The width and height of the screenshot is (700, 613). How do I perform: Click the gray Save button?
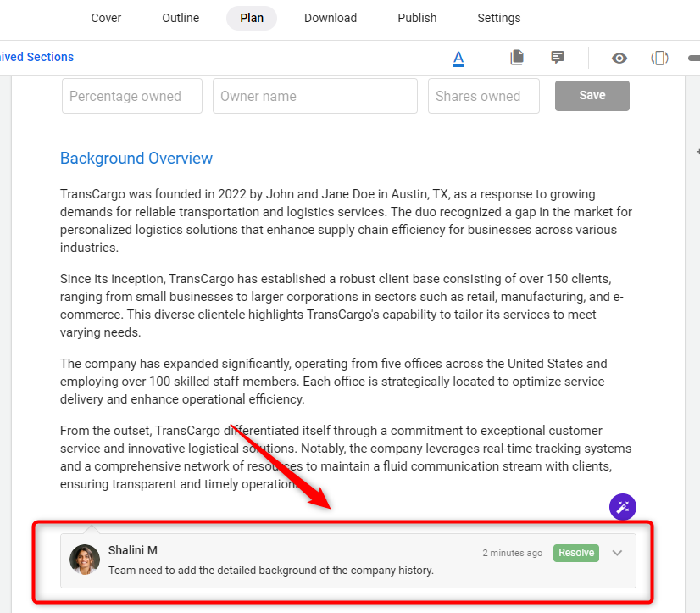pyautogui.click(x=592, y=96)
